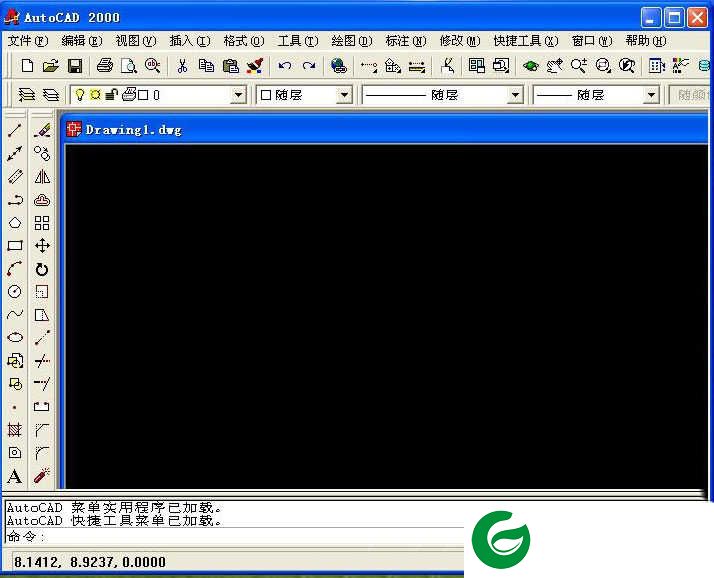Select the Circle tool

point(15,292)
